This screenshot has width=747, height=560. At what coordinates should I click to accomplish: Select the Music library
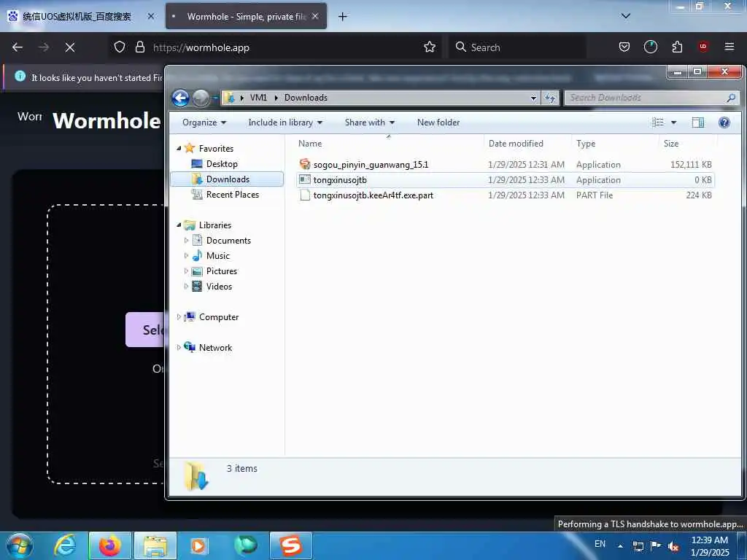pos(217,256)
